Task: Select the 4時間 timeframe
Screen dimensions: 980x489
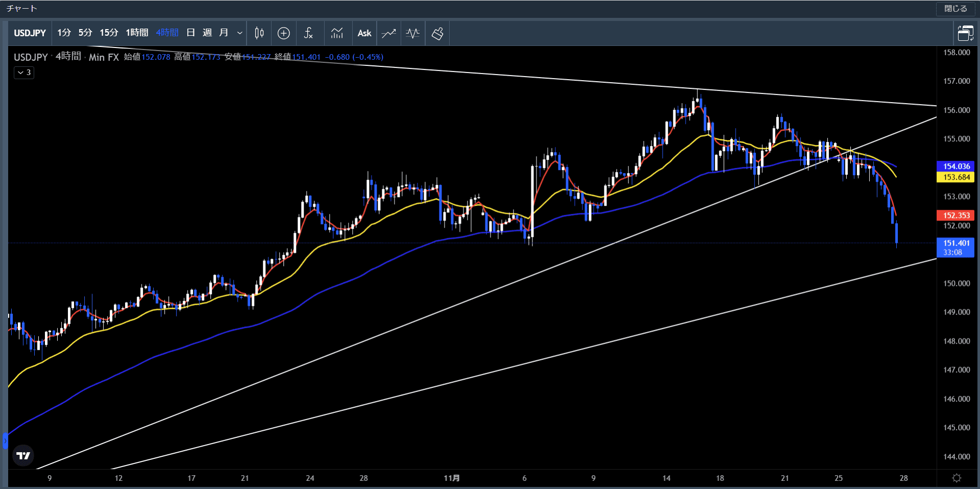Action: [167, 33]
